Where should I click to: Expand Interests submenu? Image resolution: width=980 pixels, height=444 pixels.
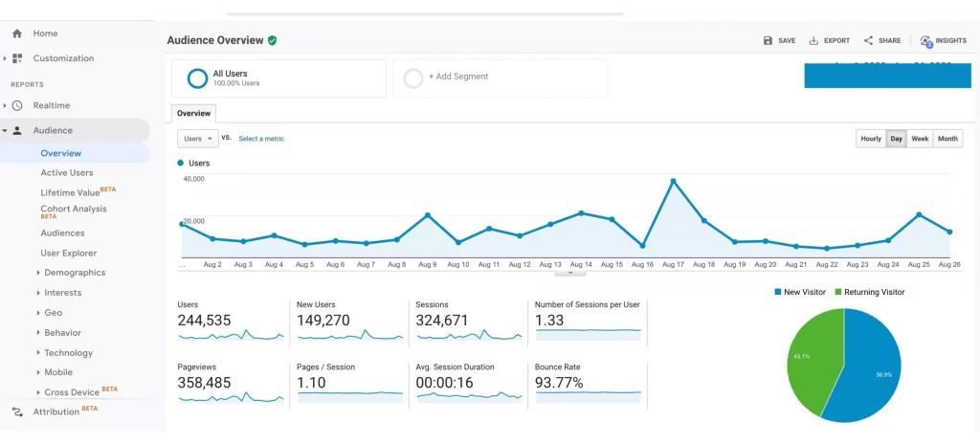(x=38, y=293)
